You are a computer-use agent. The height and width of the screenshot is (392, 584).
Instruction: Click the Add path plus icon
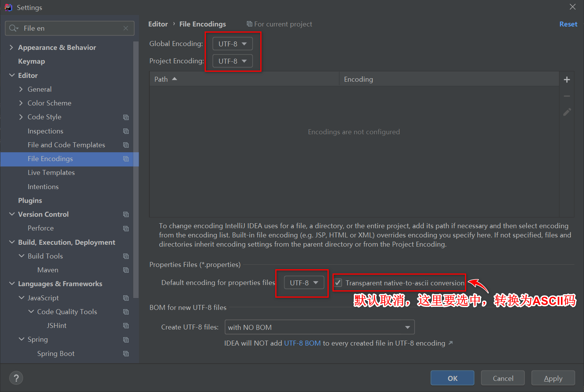click(567, 79)
